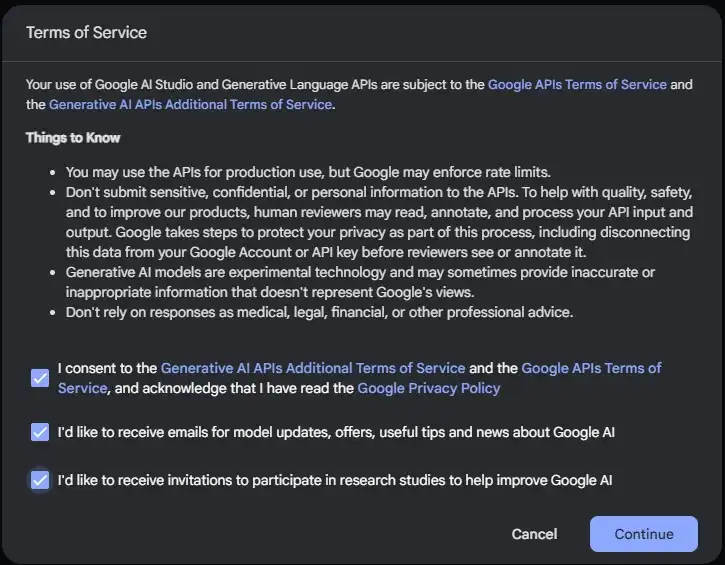This screenshot has height=565, width=725.
Task: Click bullet 'Don't rely on responses as medical, legal'
Action: [319, 312]
